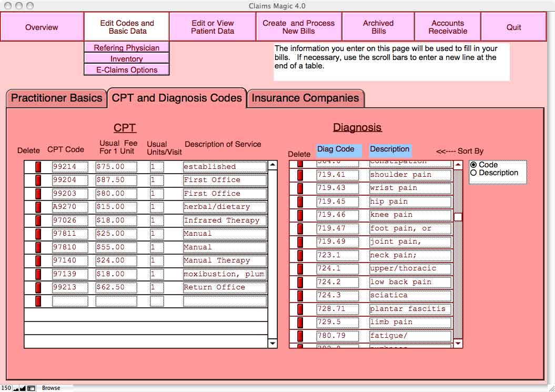Click the plantar fascitis description field
The image size is (555, 392).
(410, 309)
